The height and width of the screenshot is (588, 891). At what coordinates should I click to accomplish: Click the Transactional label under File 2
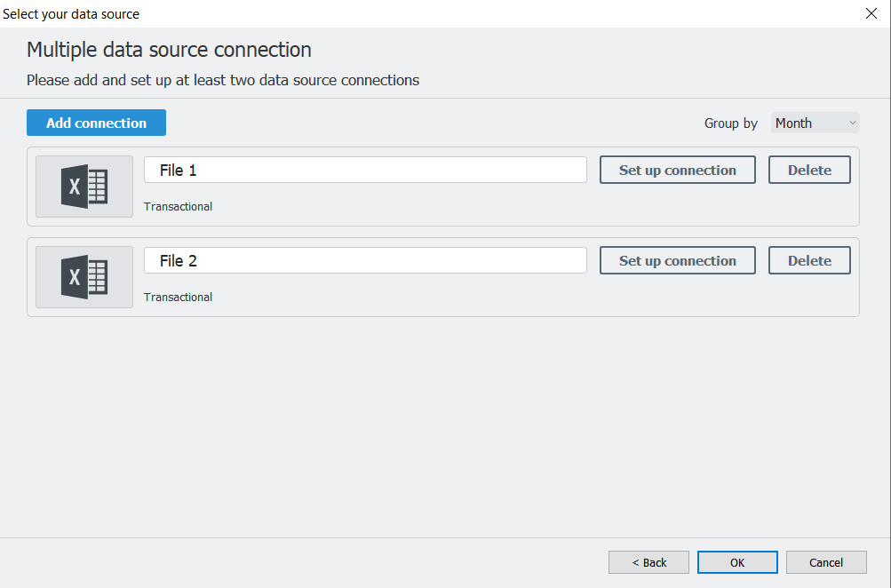tap(178, 298)
